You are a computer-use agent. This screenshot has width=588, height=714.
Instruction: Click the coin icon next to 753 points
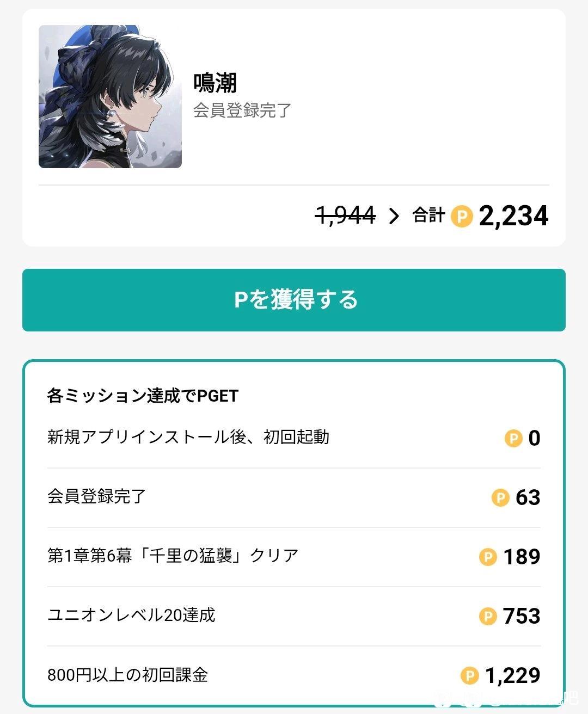click(x=488, y=616)
